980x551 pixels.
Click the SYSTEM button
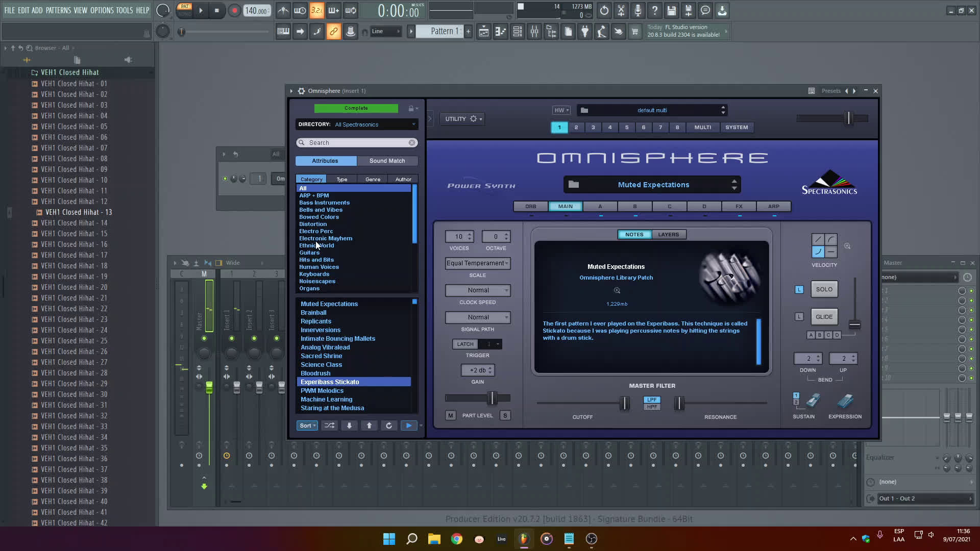click(737, 128)
